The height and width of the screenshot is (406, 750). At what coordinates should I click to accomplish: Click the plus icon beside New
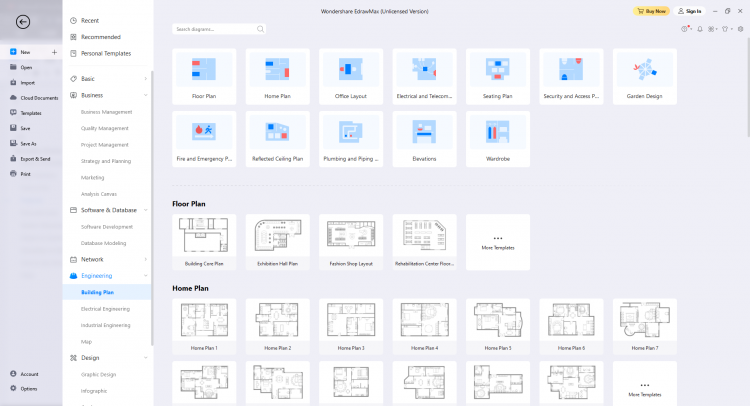tap(54, 51)
